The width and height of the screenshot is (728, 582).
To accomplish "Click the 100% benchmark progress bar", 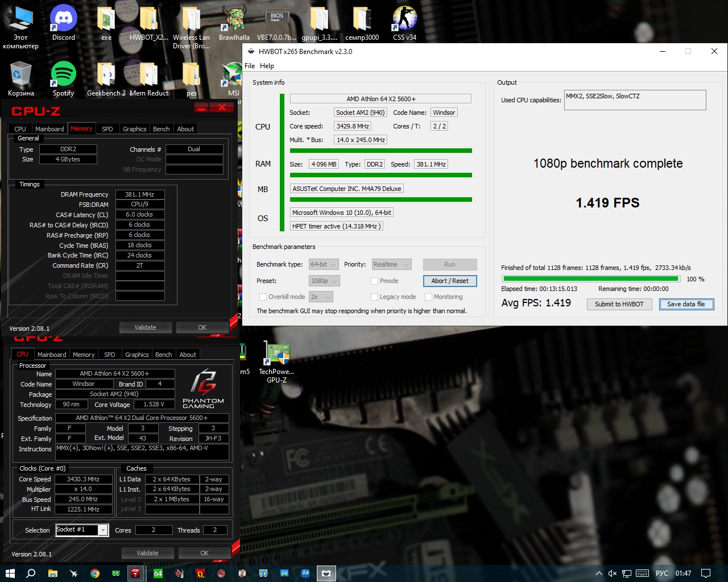I will click(590, 279).
